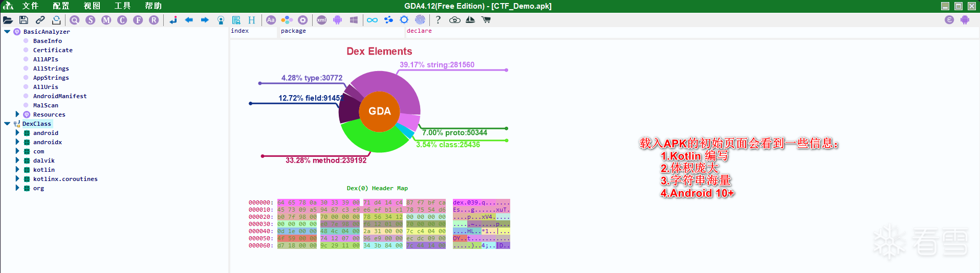This screenshot has width=980, height=273.
Task: Click the purple C classes icon
Action: [x=122, y=20]
